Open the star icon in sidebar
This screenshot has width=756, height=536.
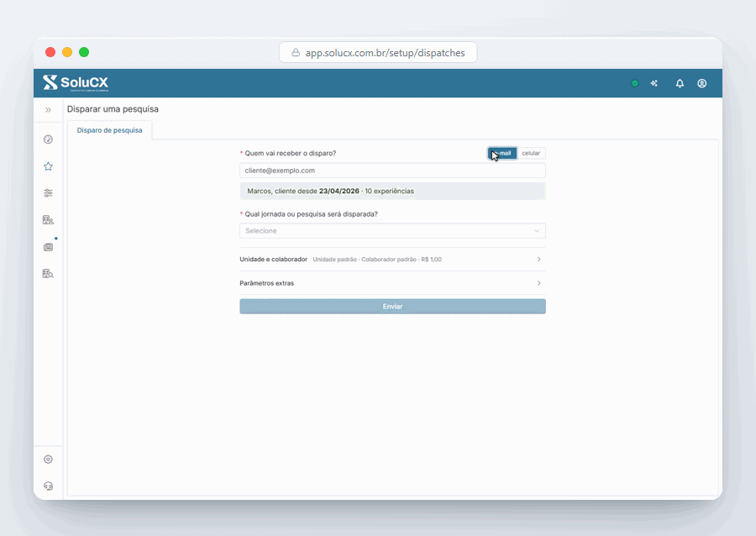point(48,166)
